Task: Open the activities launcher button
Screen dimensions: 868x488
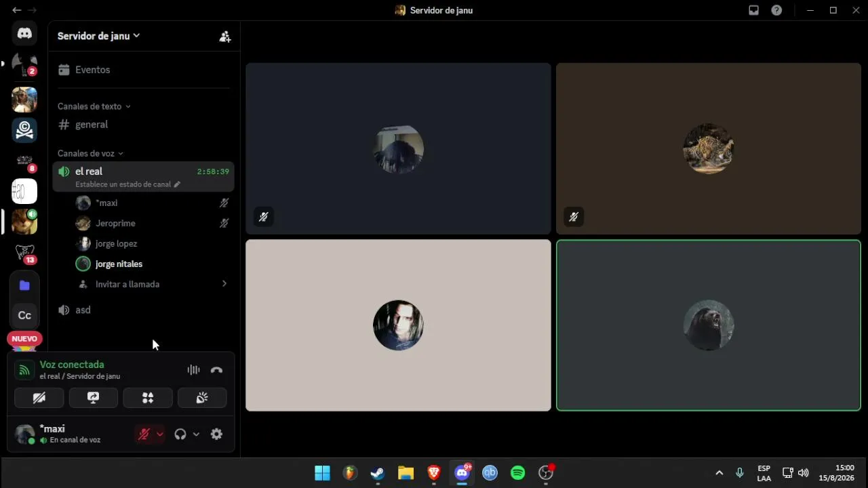Action: pos(148,398)
